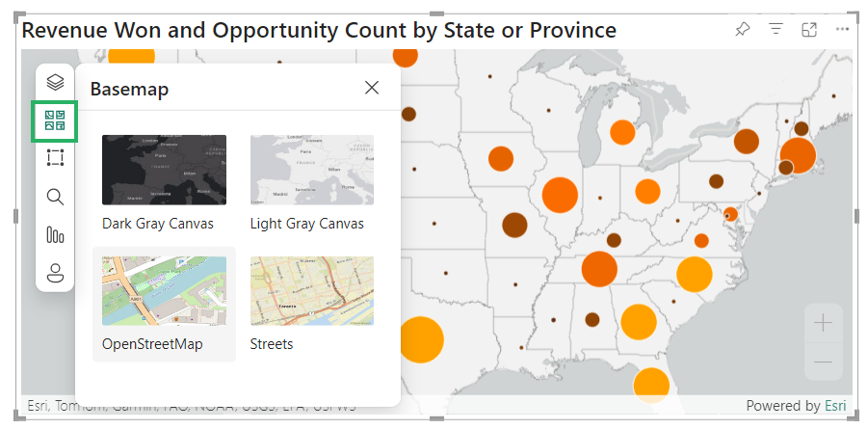The image size is (868, 429).
Task: Open the analysis charts tool
Action: pos(55,234)
